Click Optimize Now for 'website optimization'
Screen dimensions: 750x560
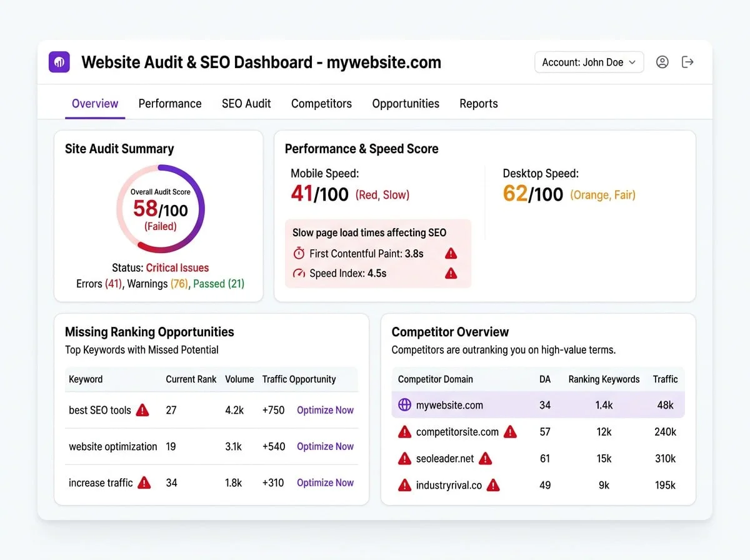click(325, 446)
